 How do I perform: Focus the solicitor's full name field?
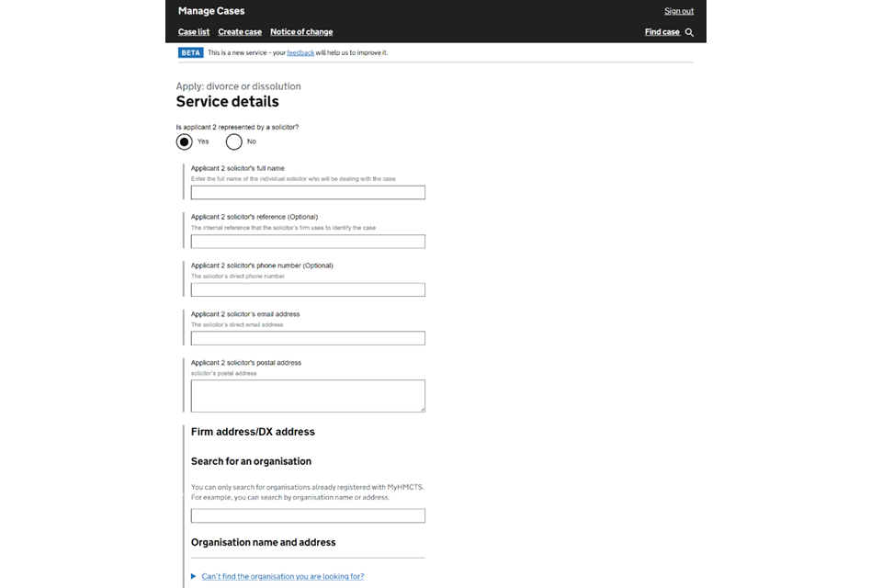click(308, 193)
